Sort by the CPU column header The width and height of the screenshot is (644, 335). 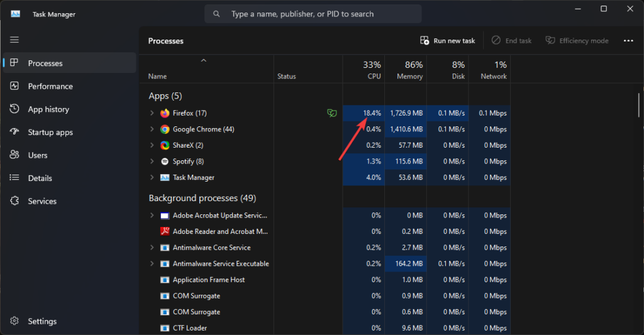[x=364, y=69]
